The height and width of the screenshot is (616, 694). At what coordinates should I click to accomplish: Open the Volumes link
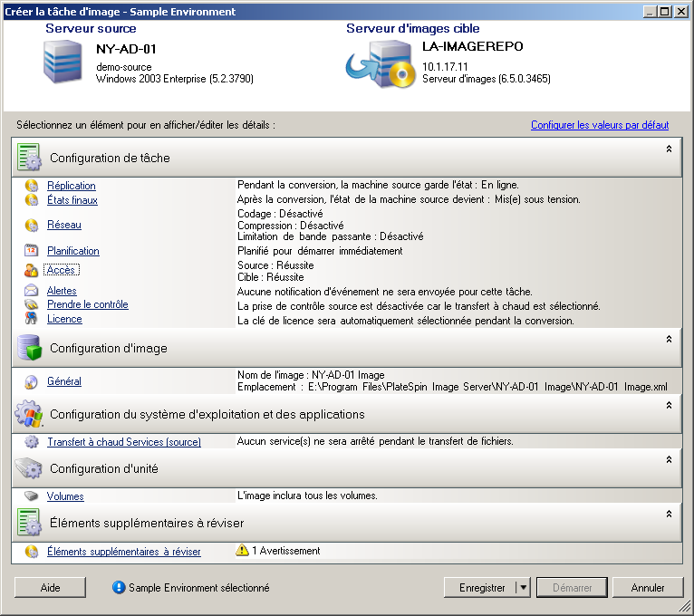click(65, 496)
